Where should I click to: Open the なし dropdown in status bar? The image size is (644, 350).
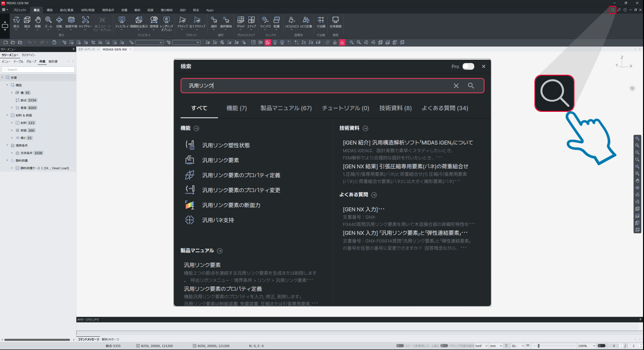click(x=518, y=346)
